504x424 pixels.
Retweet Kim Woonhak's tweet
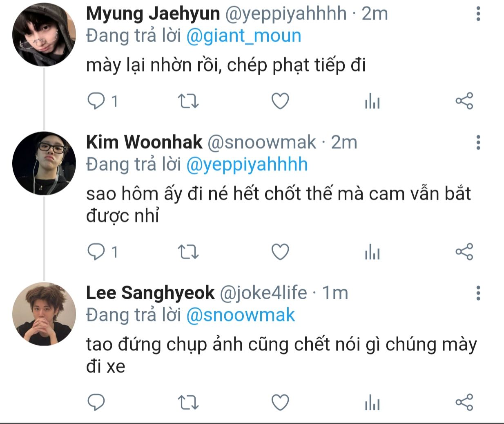[x=189, y=252]
